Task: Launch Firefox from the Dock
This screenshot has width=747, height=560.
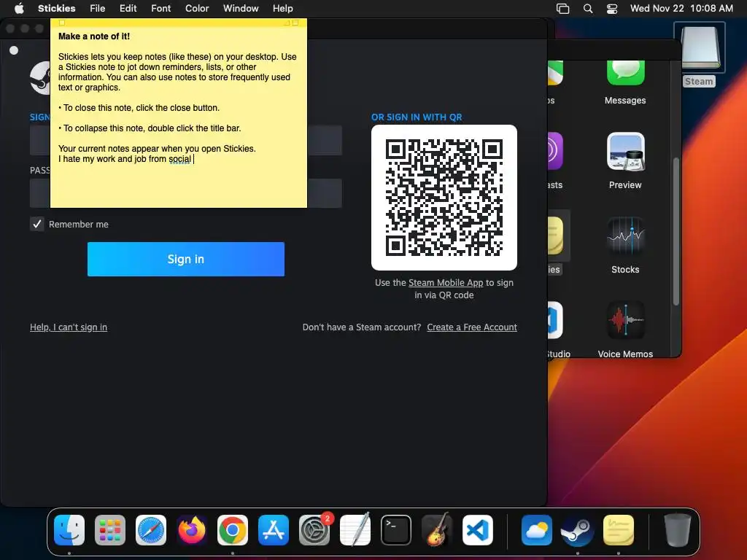Action: tap(192, 530)
